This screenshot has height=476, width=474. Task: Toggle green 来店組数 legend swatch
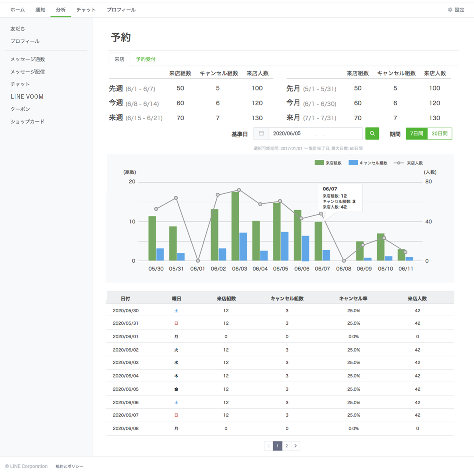[319, 163]
